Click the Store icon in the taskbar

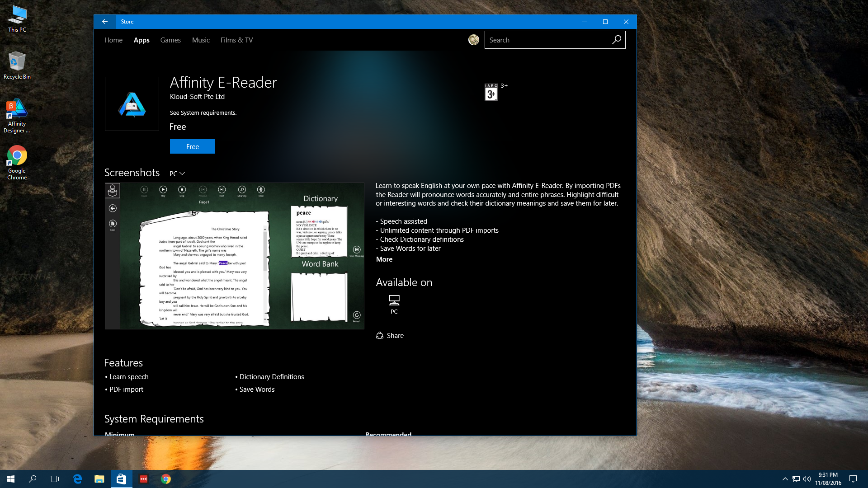click(x=121, y=479)
